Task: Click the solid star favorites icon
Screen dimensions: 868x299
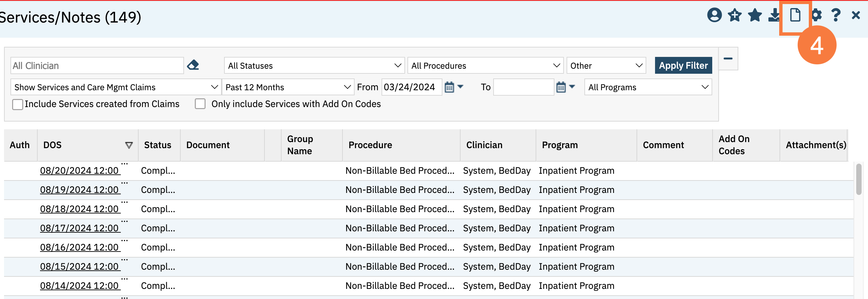Action: pyautogui.click(x=755, y=15)
